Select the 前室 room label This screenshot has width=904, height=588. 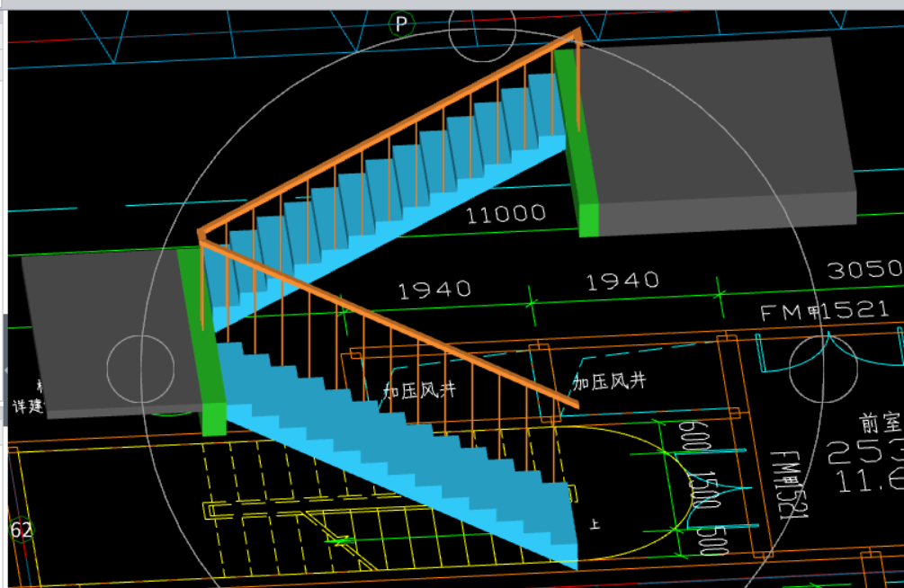tap(881, 423)
